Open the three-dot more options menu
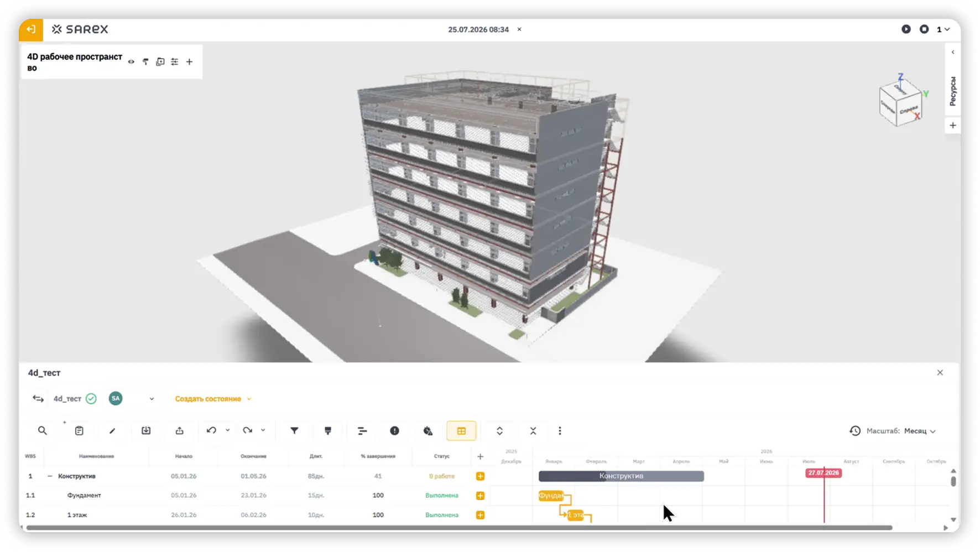 coord(560,431)
